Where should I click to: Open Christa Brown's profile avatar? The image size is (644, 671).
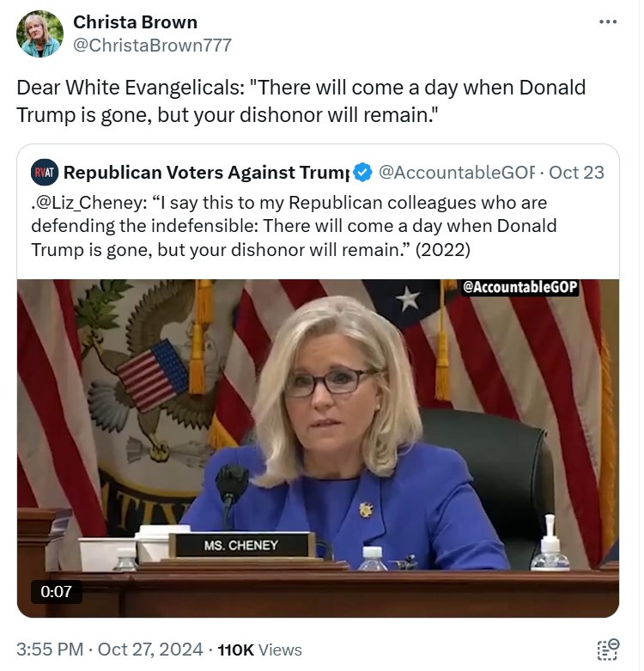click(39, 34)
